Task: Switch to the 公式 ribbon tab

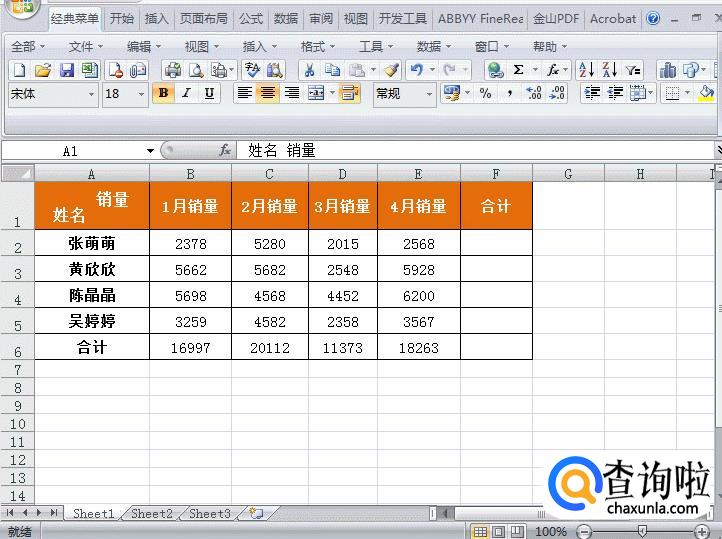Action: coord(251,18)
